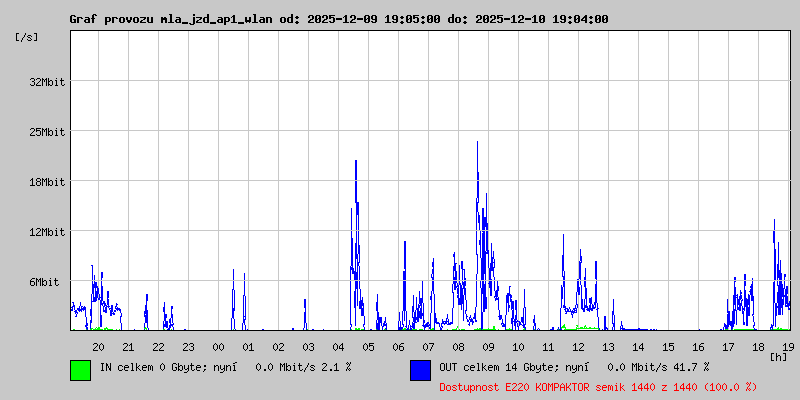Click hour label 23 on x-axis
The width and height of the screenshot is (800, 400).
coord(188,347)
